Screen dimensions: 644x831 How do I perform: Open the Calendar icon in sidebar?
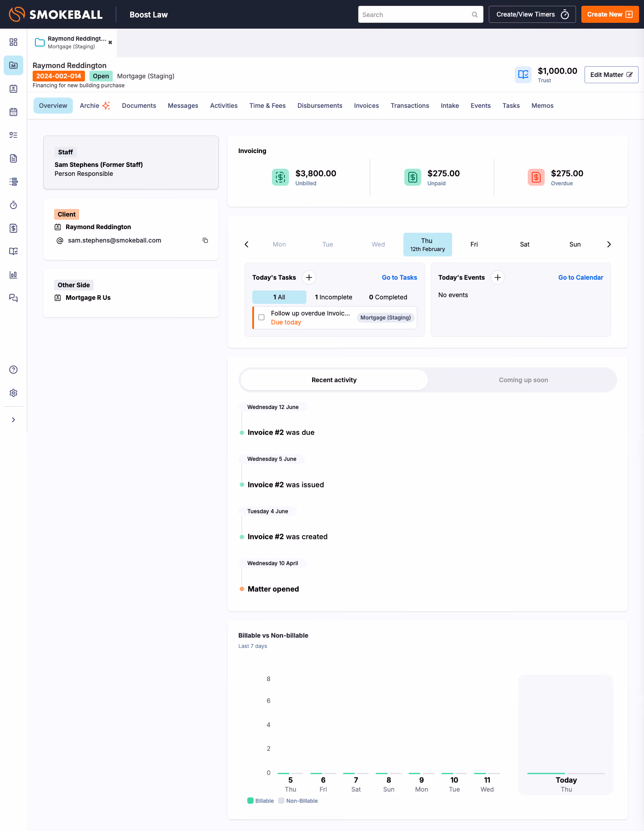pos(13,112)
